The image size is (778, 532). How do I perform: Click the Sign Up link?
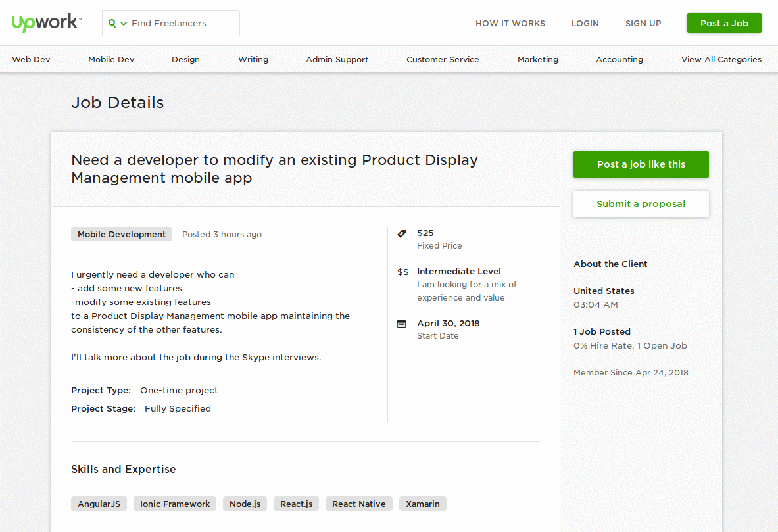pos(643,23)
